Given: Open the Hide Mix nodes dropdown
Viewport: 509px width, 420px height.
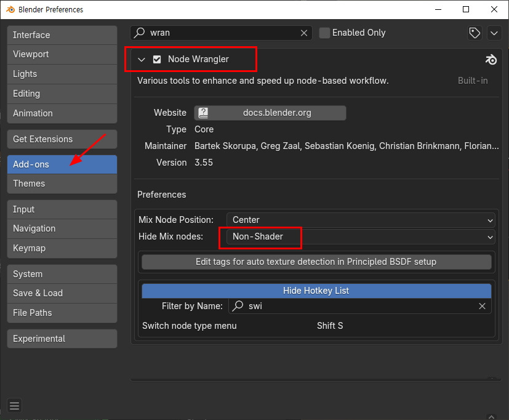Looking at the screenshot, I should pyautogui.click(x=361, y=237).
